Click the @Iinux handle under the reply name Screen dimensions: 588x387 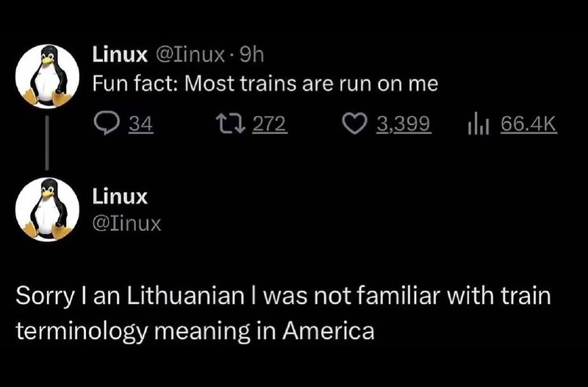[126, 224]
